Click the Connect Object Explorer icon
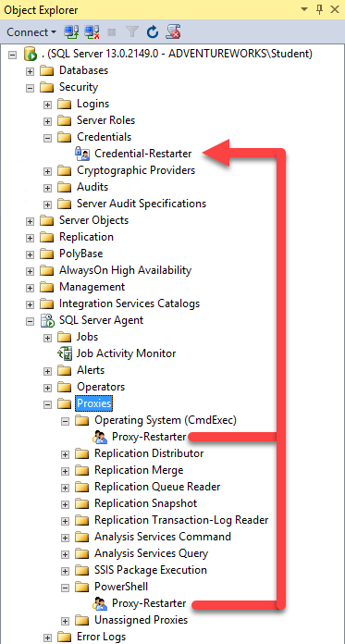Image resolution: width=345 pixels, height=644 pixels. coord(71,31)
